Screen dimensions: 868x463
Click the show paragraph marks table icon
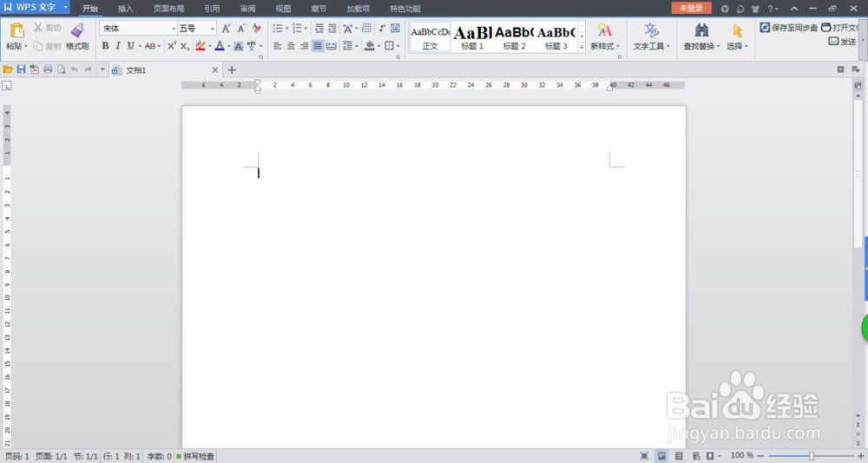click(366, 29)
